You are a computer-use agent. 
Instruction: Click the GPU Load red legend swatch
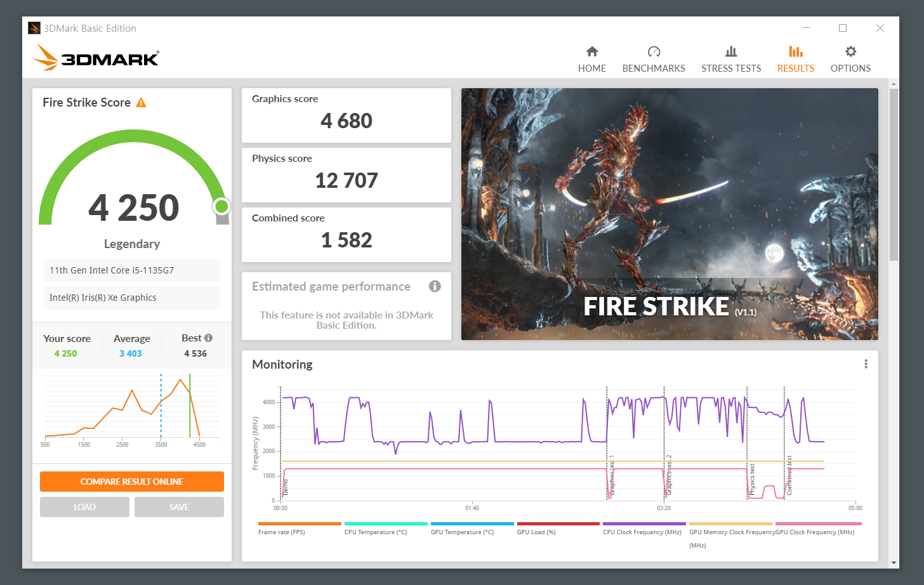coord(558,524)
